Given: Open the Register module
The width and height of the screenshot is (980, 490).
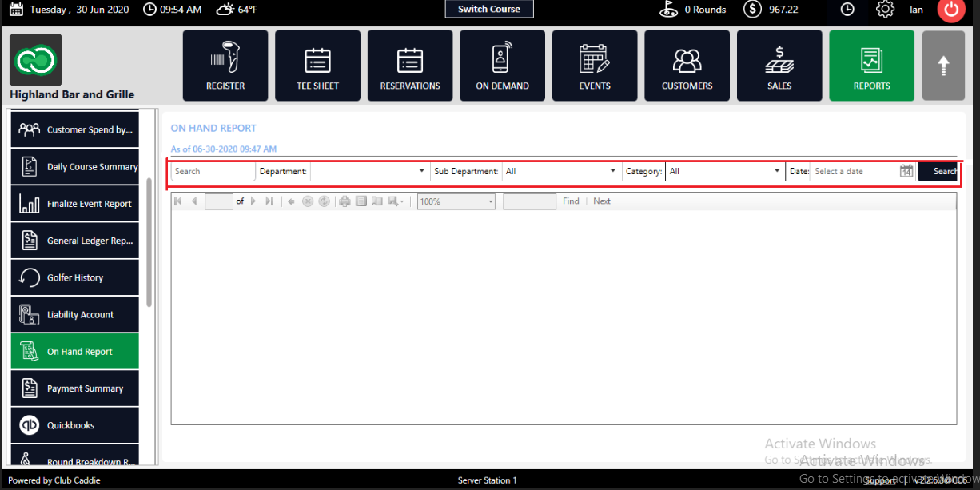Looking at the screenshot, I should (225, 66).
